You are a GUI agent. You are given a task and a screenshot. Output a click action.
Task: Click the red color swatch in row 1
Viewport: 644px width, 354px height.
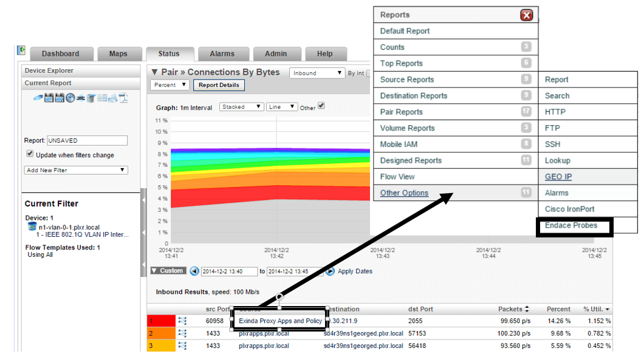pyautogui.click(x=162, y=321)
